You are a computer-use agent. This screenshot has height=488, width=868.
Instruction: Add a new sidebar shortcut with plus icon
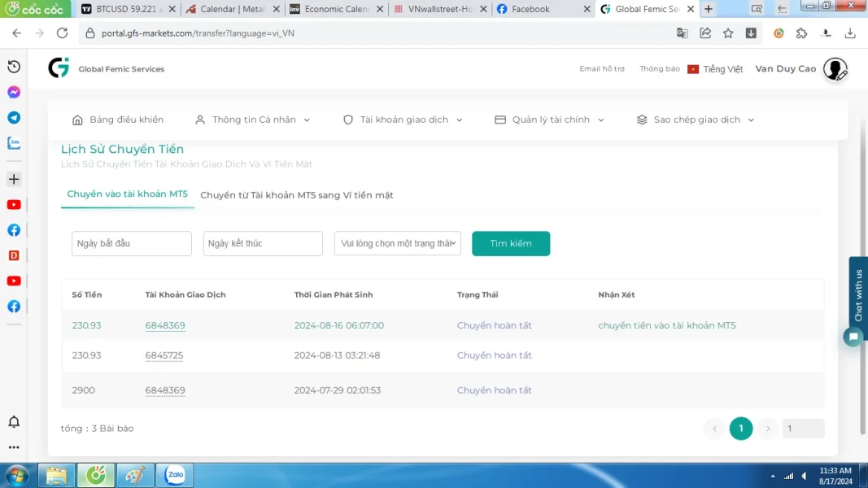(14, 179)
